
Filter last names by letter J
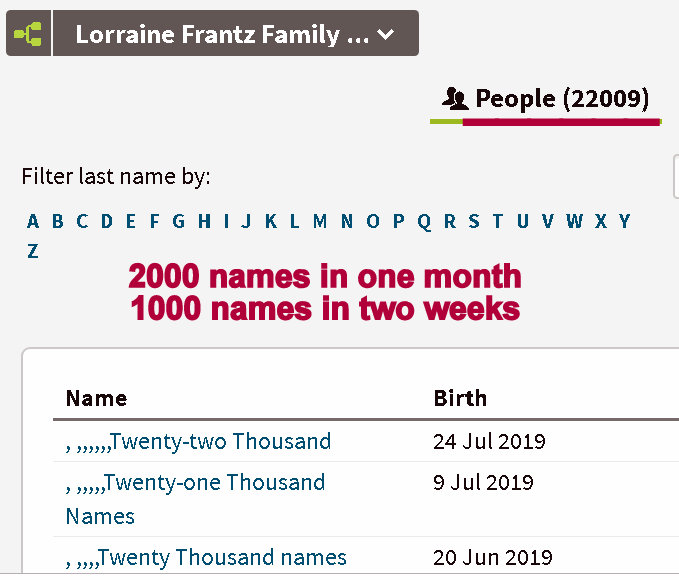tap(246, 222)
